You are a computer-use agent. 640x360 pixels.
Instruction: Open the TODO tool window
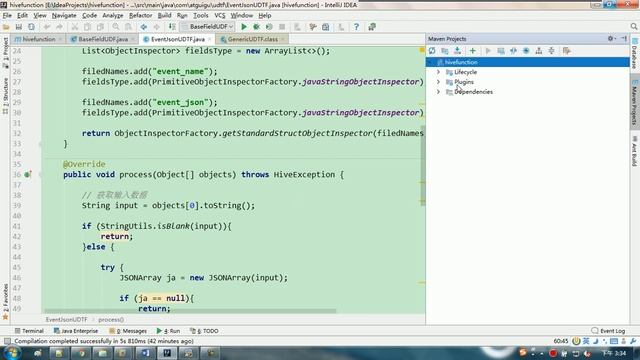pos(204,331)
